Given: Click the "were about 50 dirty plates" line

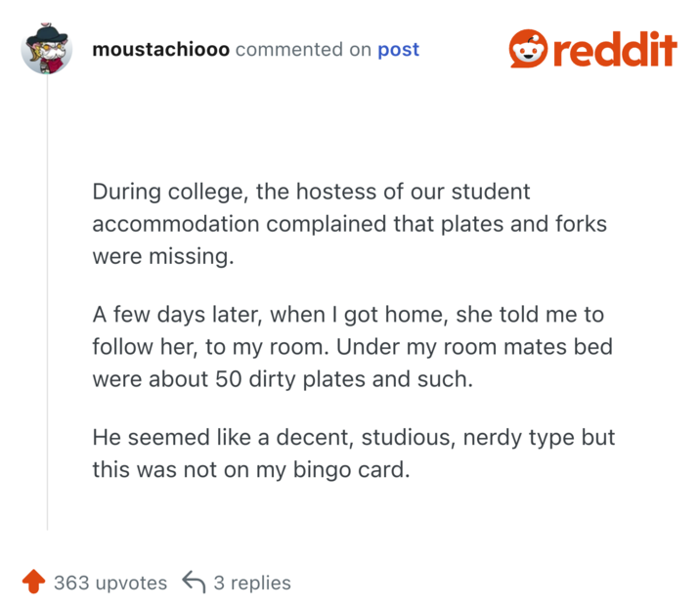Looking at the screenshot, I should click(x=283, y=379).
